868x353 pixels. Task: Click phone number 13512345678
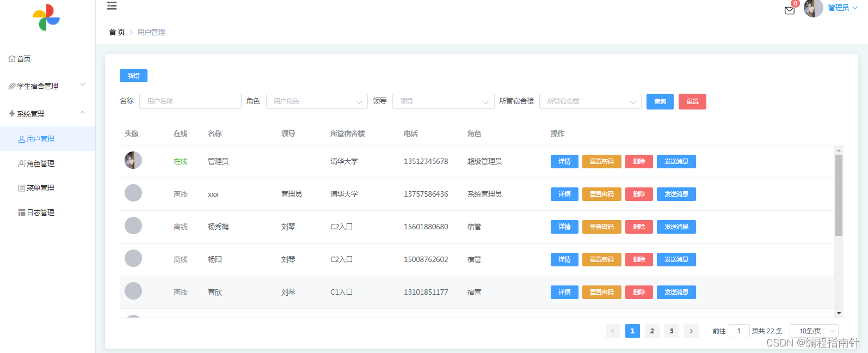(x=426, y=161)
